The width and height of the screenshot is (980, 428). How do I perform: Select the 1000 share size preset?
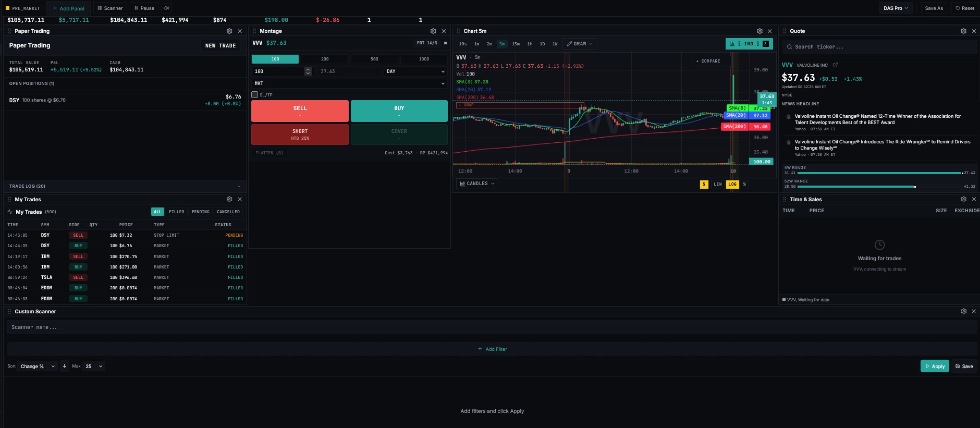(424, 59)
